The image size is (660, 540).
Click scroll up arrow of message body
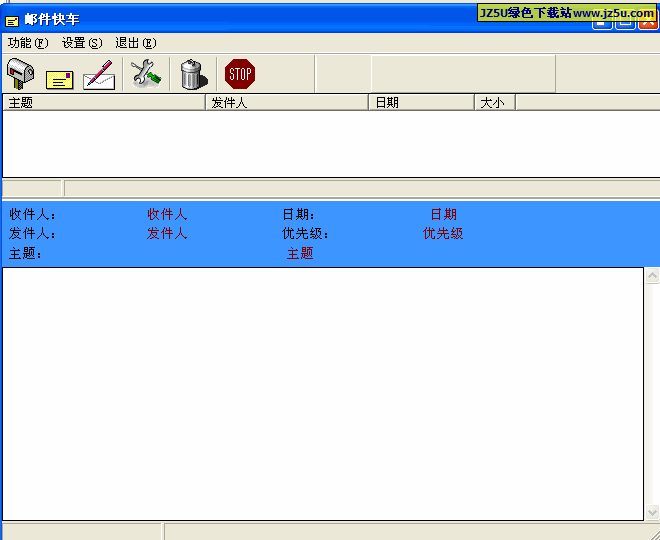click(652, 276)
